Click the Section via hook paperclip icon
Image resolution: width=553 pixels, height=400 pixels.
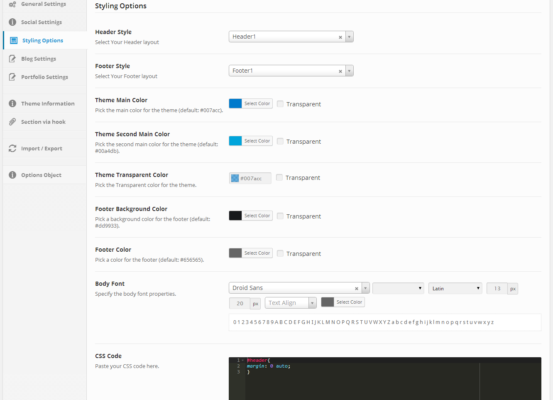[x=12, y=122]
